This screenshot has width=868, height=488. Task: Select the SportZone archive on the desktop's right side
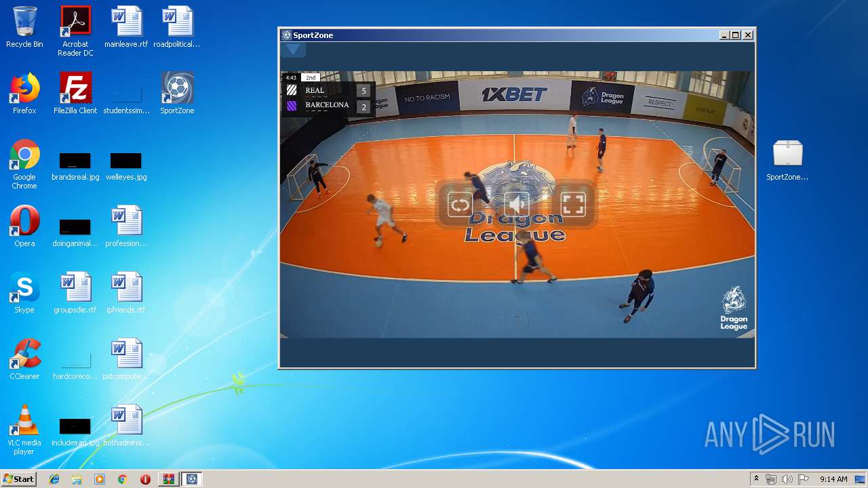787,160
